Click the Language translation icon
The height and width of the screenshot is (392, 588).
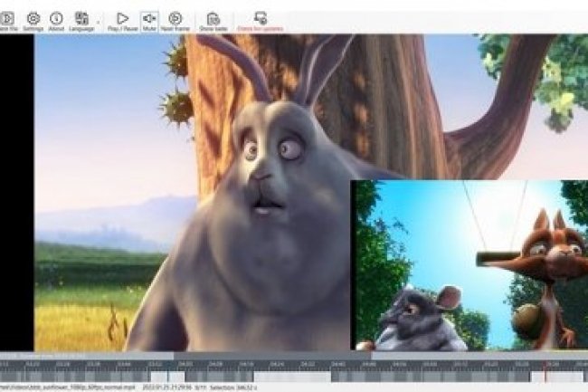pyautogui.click(x=81, y=19)
